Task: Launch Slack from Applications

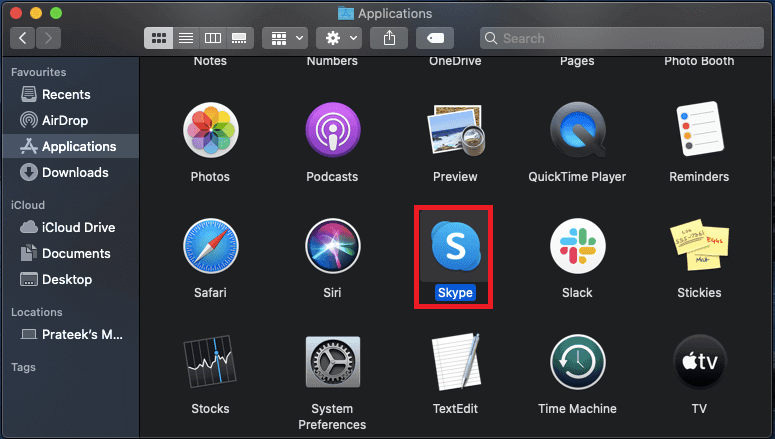Action: pos(577,247)
